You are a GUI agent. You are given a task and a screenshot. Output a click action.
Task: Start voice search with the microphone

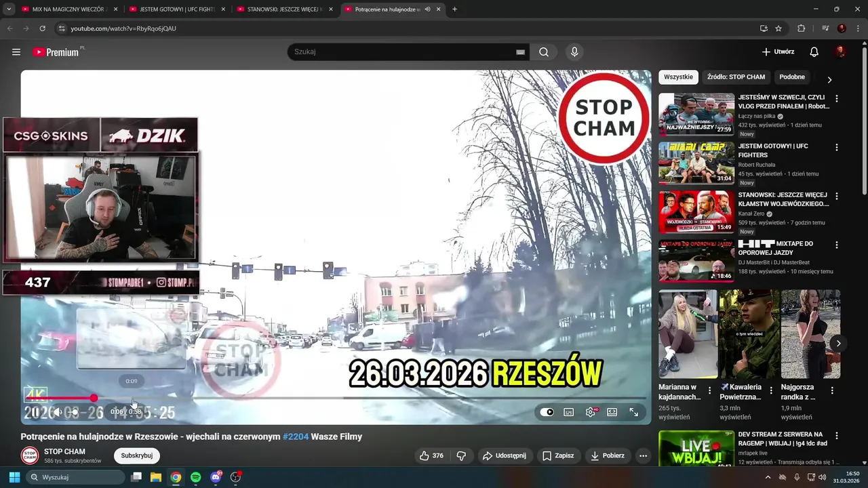click(574, 52)
